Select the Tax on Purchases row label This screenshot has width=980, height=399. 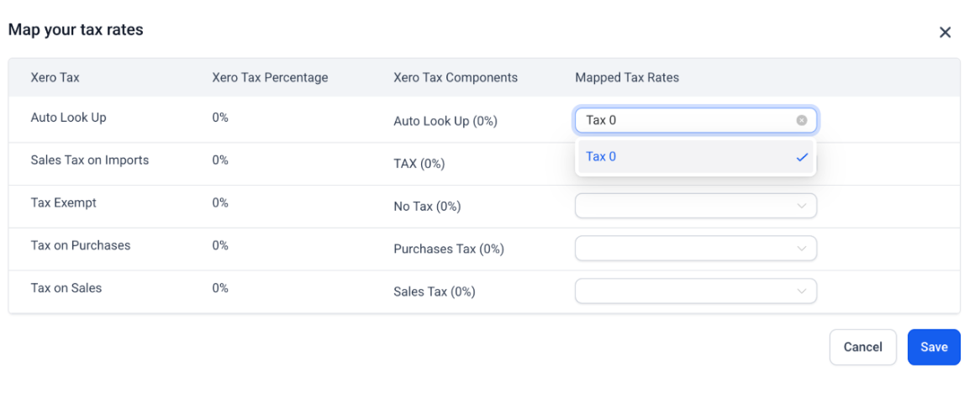click(x=80, y=245)
